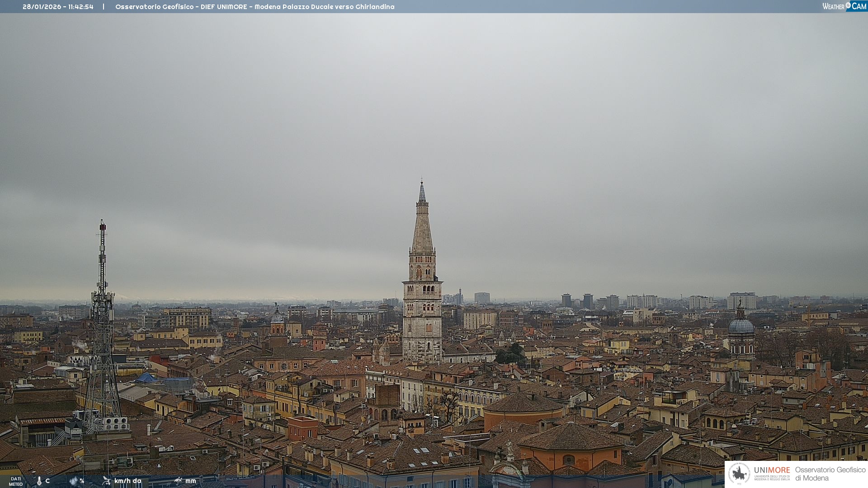
Task: Click the wind anemometer icon
Action: tap(107, 481)
